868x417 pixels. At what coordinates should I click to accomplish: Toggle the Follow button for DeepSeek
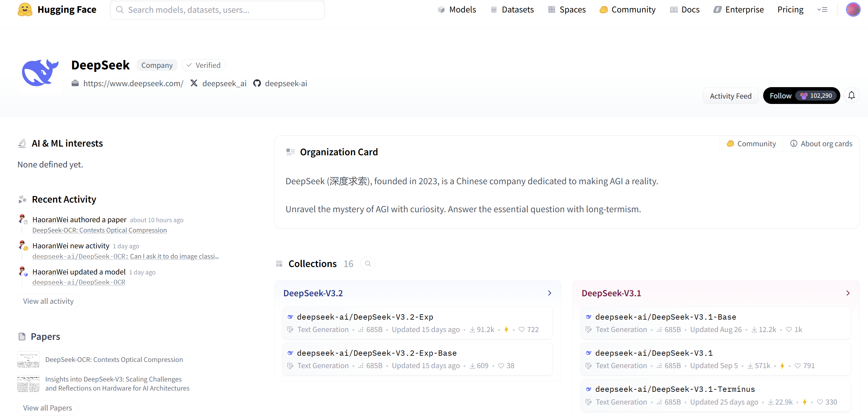pos(780,96)
